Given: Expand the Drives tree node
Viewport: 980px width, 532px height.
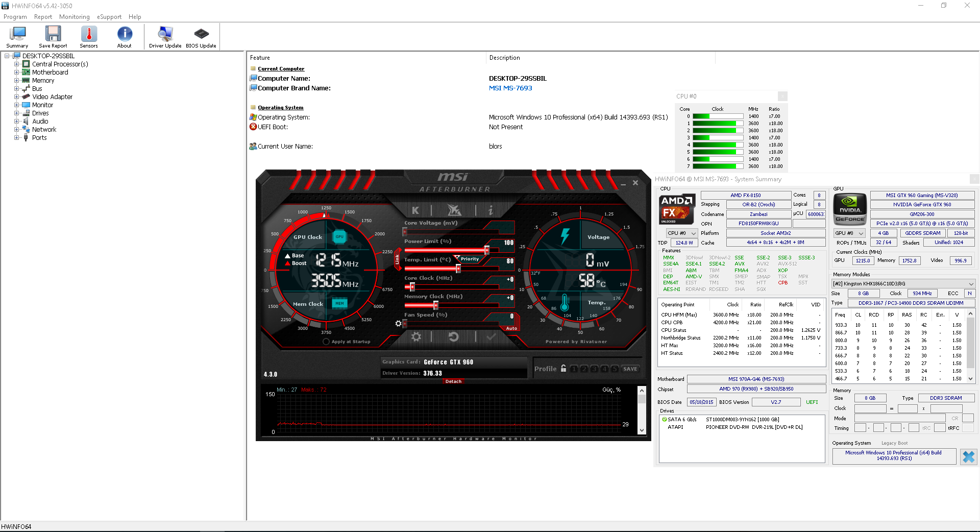Looking at the screenshot, I should coord(17,113).
